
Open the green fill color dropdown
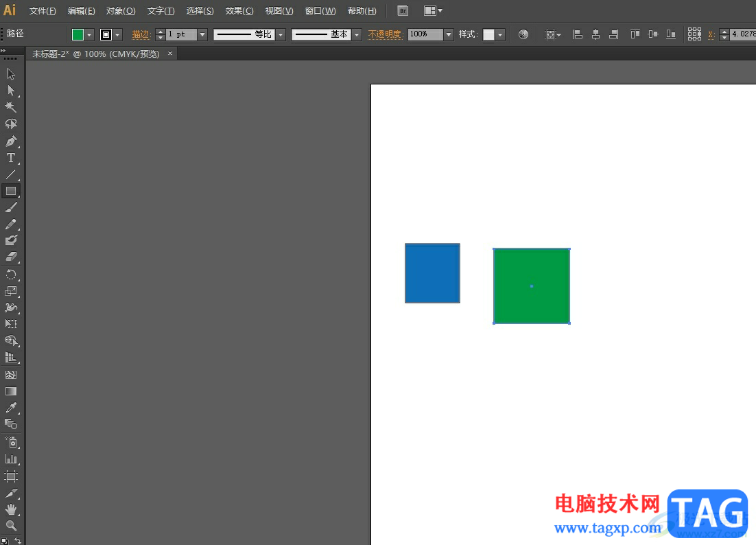click(90, 34)
